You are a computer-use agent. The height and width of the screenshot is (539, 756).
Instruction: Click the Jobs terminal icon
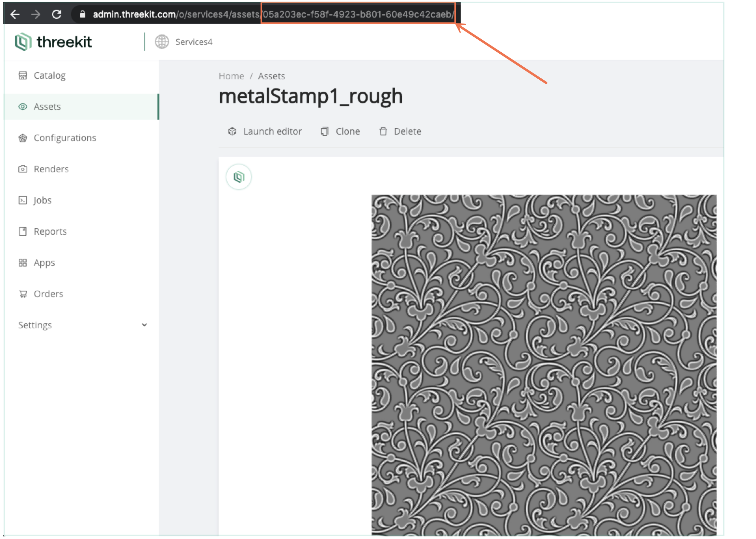point(22,200)
